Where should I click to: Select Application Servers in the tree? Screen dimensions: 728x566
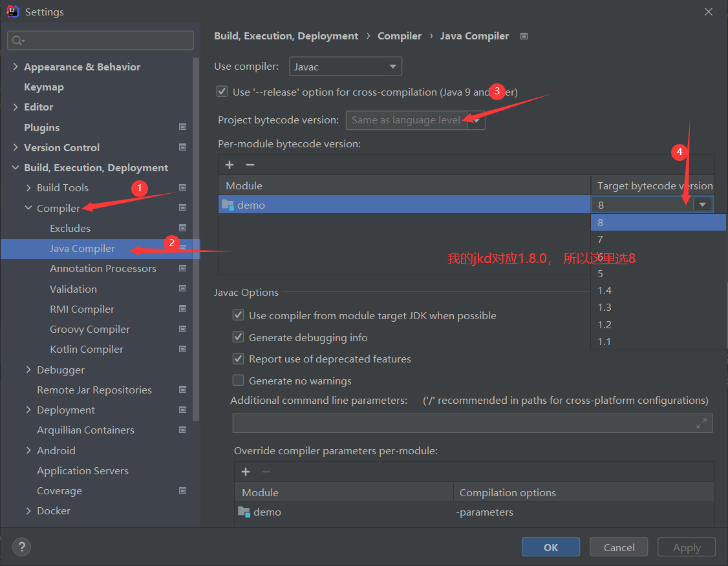click(x=83, y=470)
